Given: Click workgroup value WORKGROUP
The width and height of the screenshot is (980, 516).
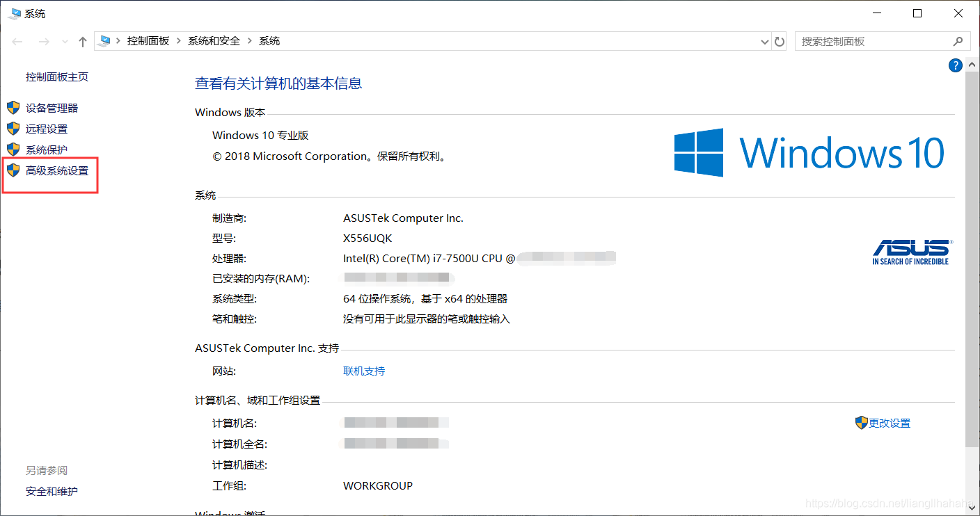Looking at the screenshot, I should [378, 486].
